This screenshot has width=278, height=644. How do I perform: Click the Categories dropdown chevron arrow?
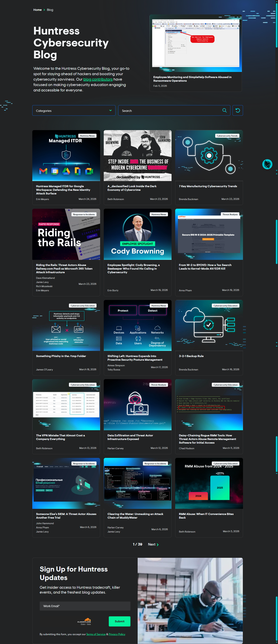pyautogui.click(x=110, y=111)
